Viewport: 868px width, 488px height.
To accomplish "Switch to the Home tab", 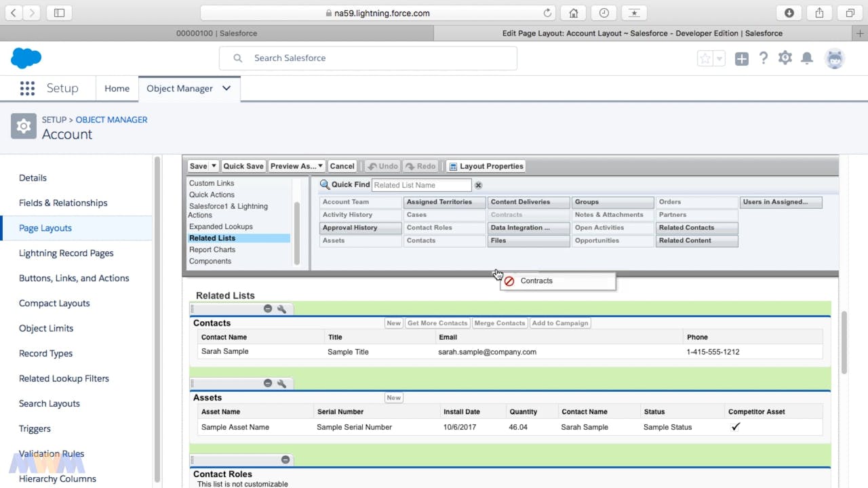I will [117, 88].
